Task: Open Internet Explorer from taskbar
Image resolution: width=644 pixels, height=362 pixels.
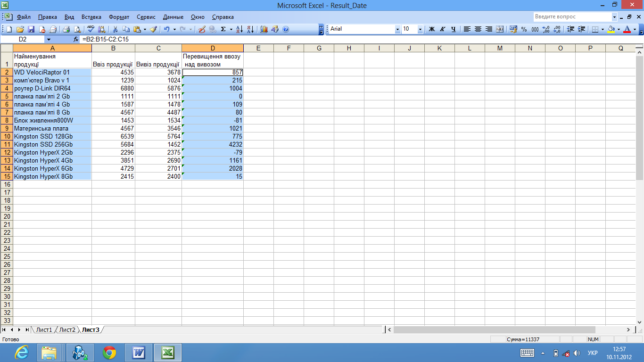Action: click(x=22, y=353)
